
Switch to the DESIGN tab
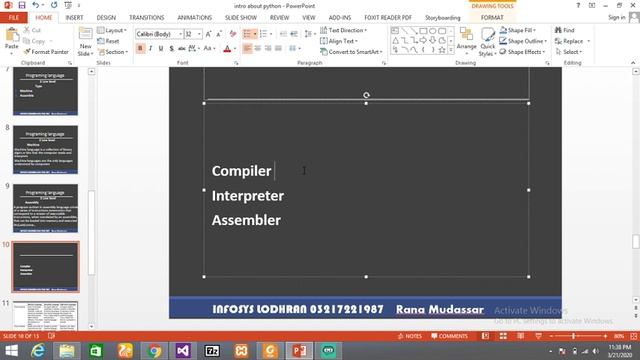[106, 18]
